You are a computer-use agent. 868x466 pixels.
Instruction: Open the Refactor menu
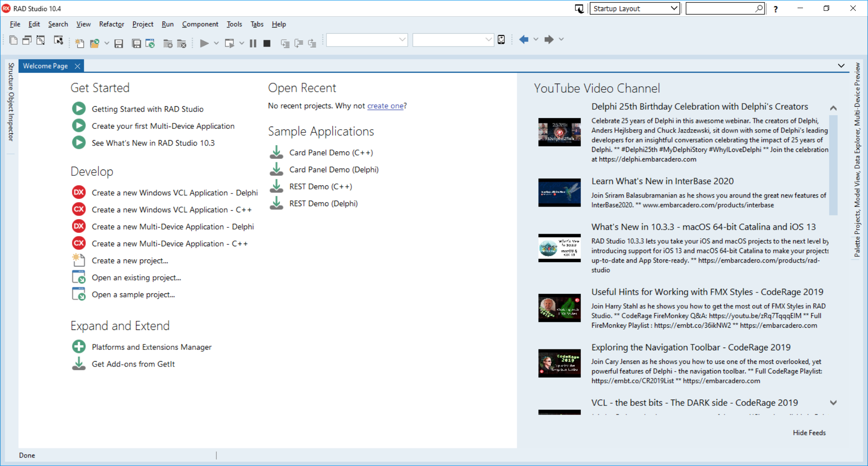[x=112, y=24]
